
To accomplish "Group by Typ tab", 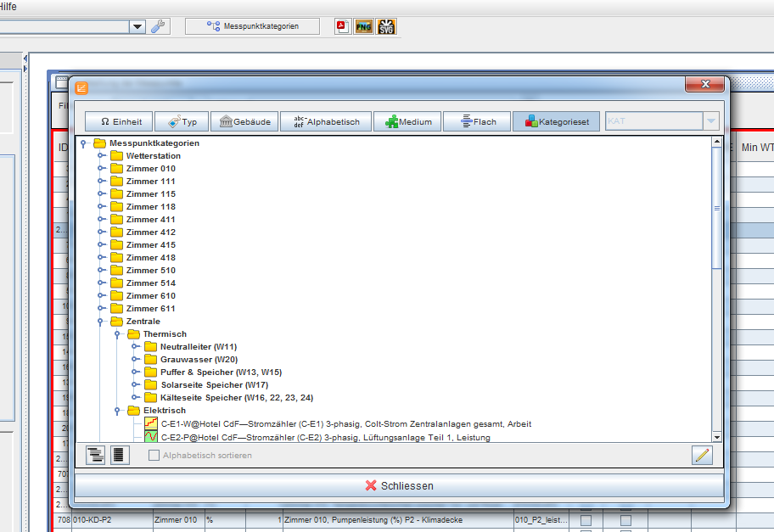I will click(x=182, y=121).
